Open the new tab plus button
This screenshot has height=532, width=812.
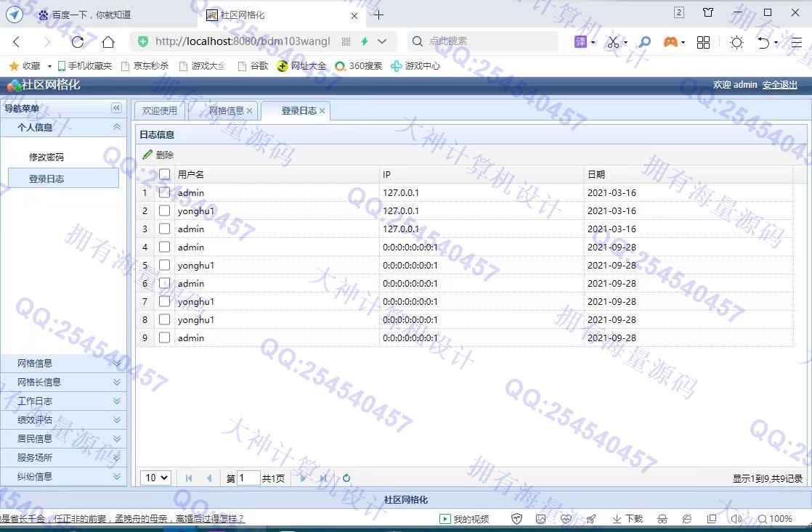pyautogui.click(x=378, y=15)
